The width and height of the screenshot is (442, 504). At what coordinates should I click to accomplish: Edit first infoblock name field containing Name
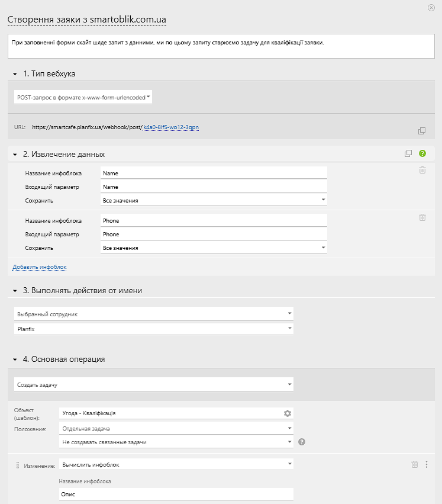(x=214, y=173)
